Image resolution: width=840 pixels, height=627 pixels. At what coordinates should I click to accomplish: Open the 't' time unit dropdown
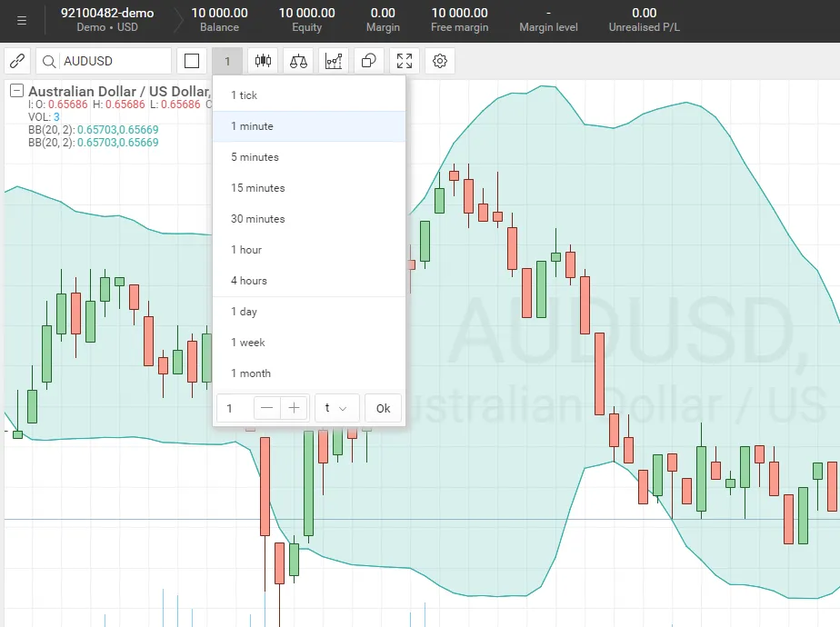pos(337,408)
